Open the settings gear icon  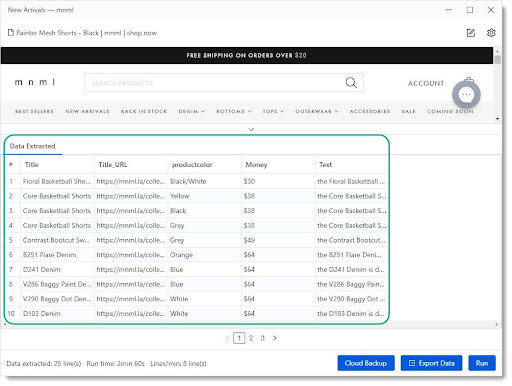coord(491,33)
